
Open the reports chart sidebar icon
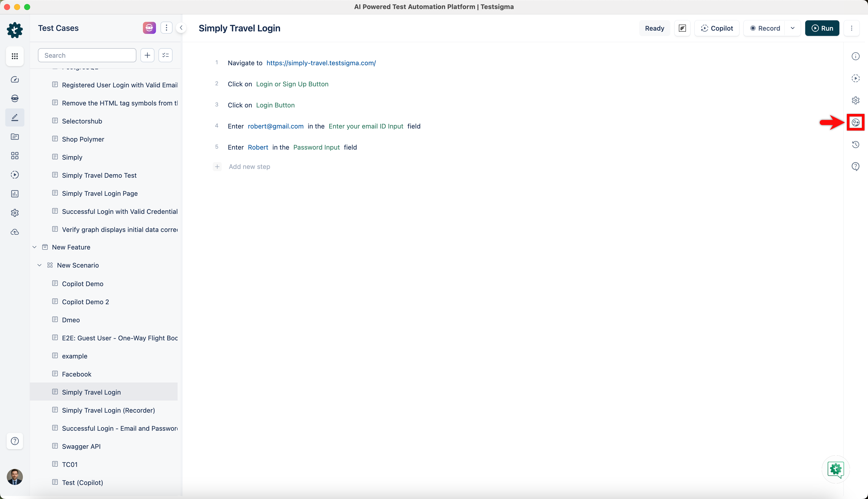click(15, 194)
